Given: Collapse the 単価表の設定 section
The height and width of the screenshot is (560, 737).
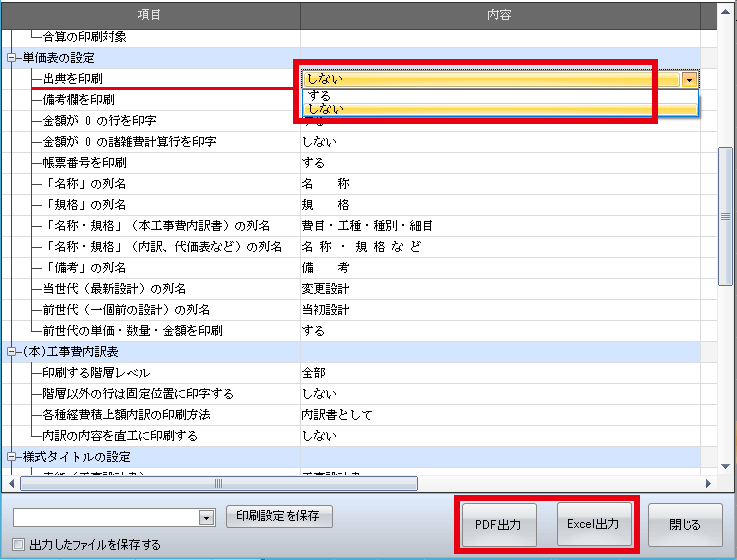Looking at the screenshot, I should 11,57.
